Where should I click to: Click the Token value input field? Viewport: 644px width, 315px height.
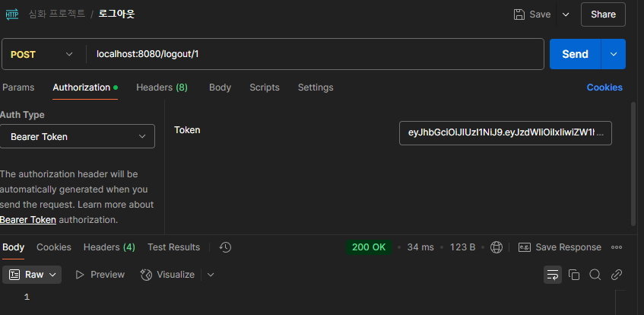(x=505, y=133)
